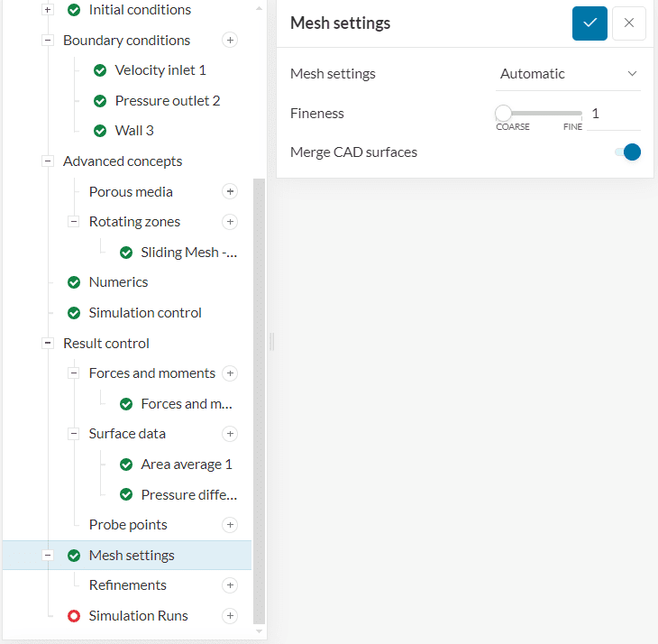Select Velocity inlet 1 boundary condition
This screenshot has width=658, height=644.
(x=160, y=70)
